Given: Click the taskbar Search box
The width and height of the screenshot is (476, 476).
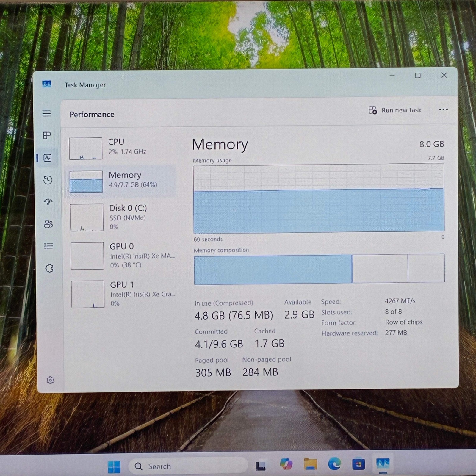Looking at the screenshot, I should 188,466.
